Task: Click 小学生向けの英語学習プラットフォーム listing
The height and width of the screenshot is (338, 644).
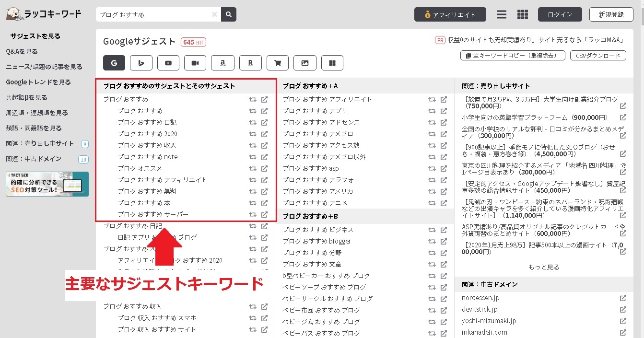Action: tap(535, 117)
